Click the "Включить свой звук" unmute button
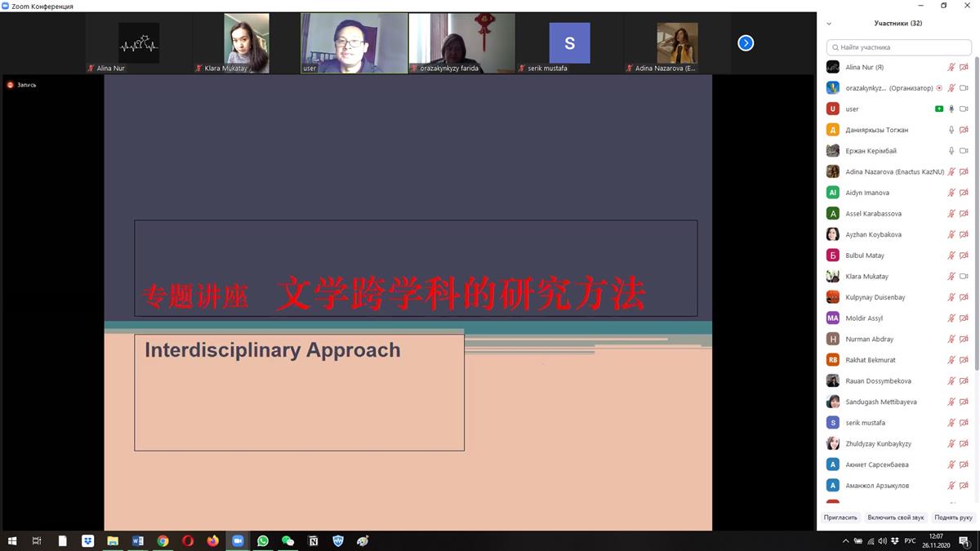The width and height of the screenshot is (980, 551). [x=895, y=518]
